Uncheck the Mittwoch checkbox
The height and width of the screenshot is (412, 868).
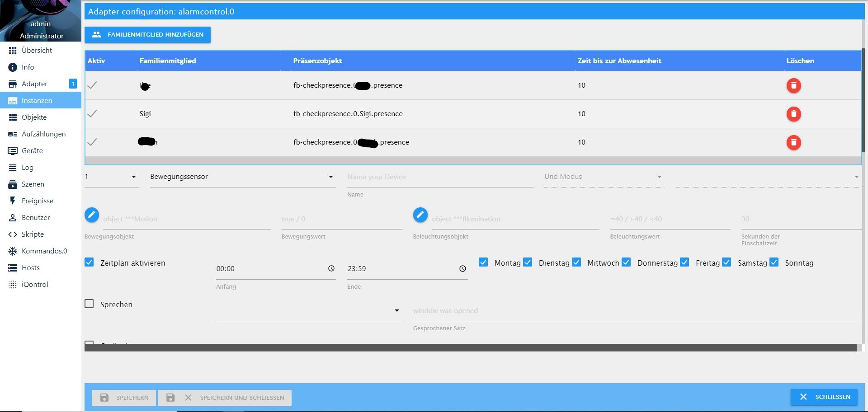pyautogui.click(x=576, y=262)
